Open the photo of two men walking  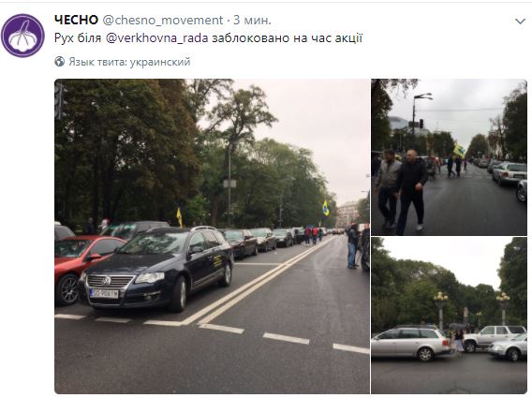click(x=449, y=157)
